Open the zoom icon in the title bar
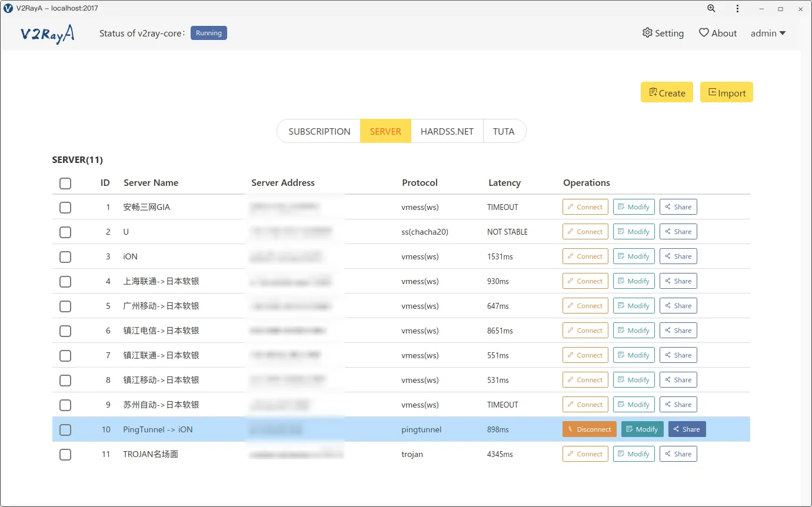The height and width of the screenshot is (507, 812). 711,9
